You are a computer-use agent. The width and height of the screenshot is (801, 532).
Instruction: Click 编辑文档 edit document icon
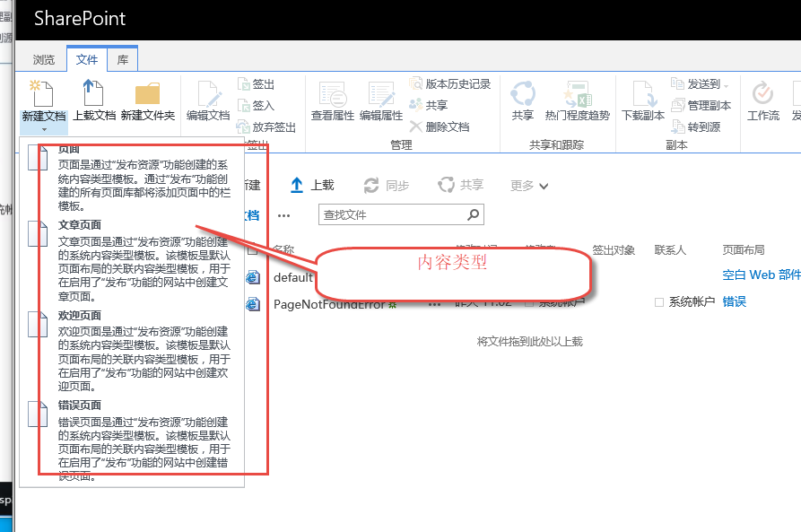(x=209, y=94)
